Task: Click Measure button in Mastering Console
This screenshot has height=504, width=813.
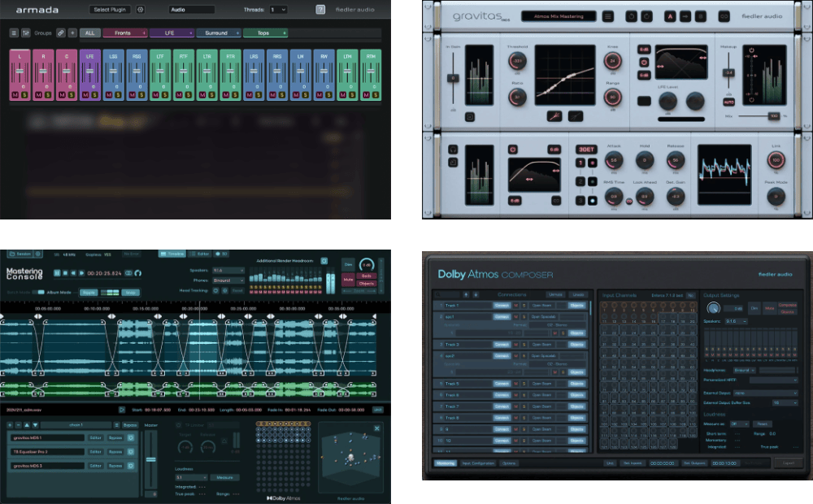Action: pyautogui.click(x=224, y=477)
